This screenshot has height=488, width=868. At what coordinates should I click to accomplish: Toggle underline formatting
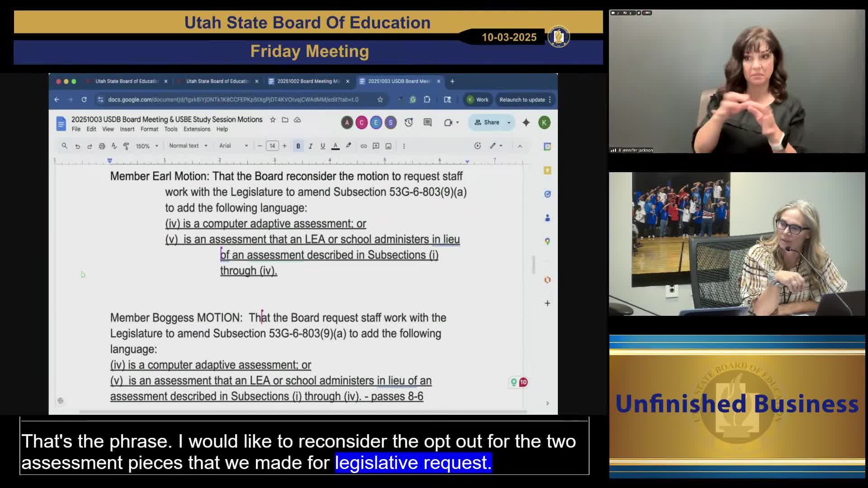tap(322, 146)
